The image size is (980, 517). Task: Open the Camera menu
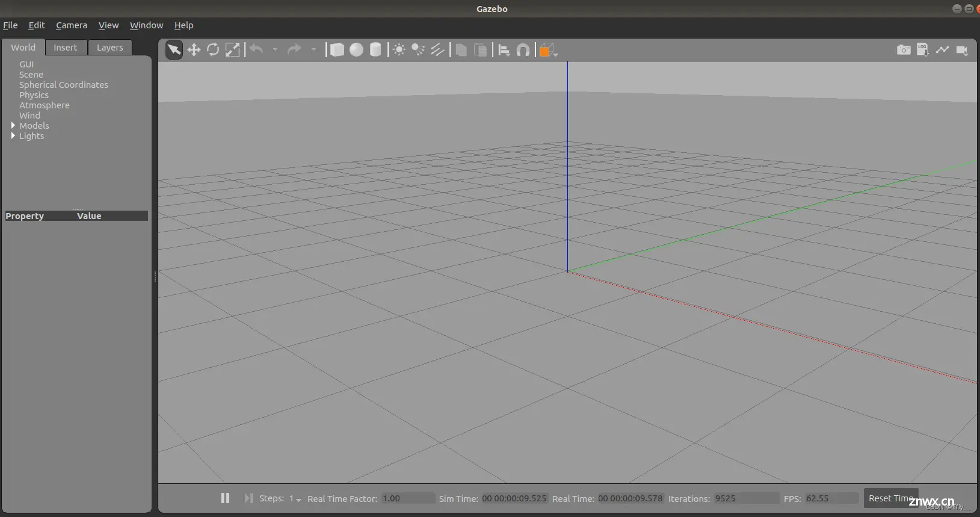[x=72, y=25]
